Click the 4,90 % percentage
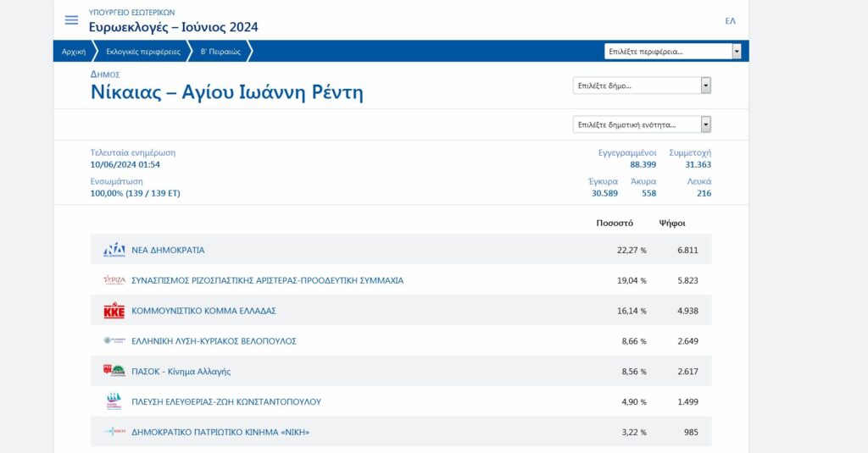The height and width of the screenshot is (453, 868). pos(634,402)
